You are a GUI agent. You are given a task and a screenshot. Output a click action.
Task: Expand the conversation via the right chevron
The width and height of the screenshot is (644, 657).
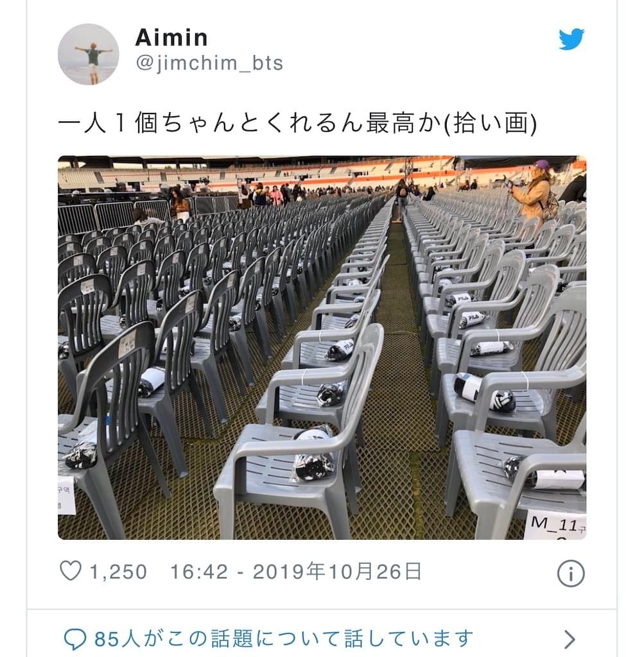(x=570, y=640)
